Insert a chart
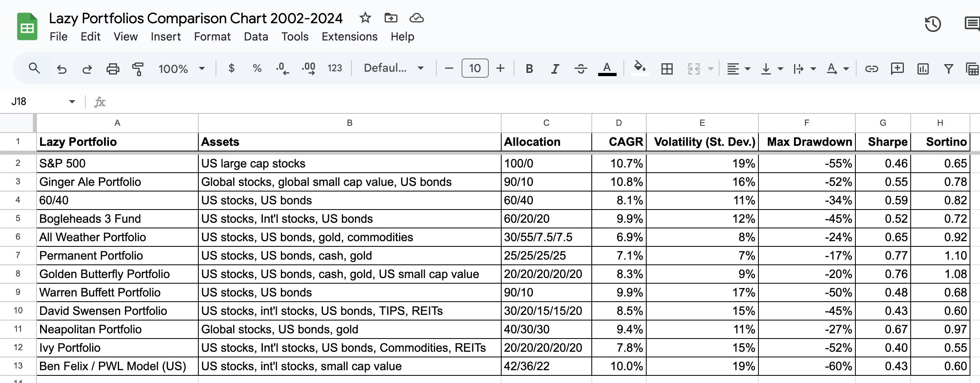This screenshot has height=383, width=980. (x=923, y=69)
